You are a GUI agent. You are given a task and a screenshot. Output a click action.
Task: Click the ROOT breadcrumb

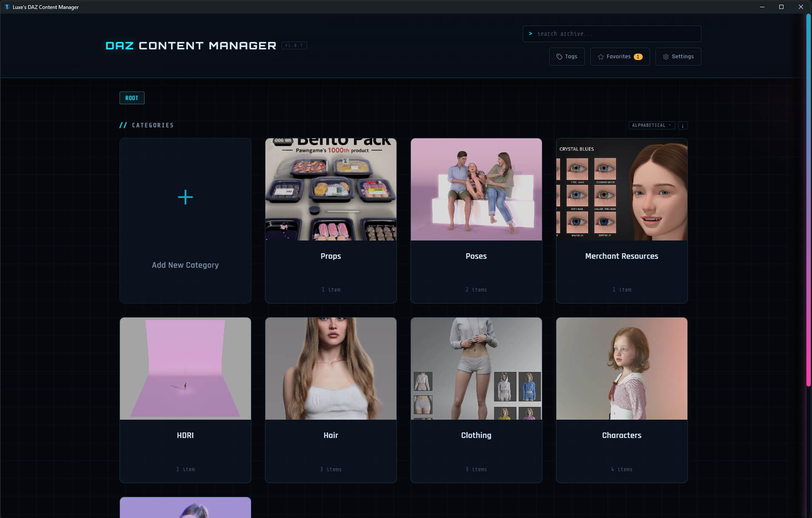[132, 98]
